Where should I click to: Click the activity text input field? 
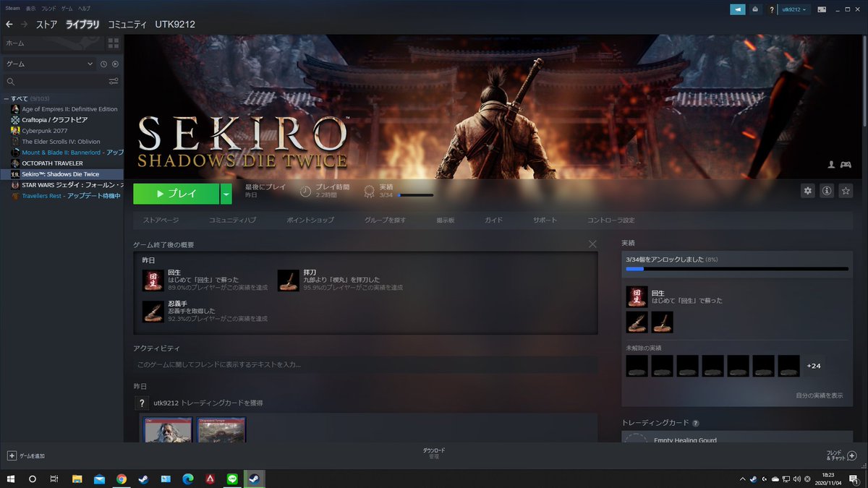point(365,364)
